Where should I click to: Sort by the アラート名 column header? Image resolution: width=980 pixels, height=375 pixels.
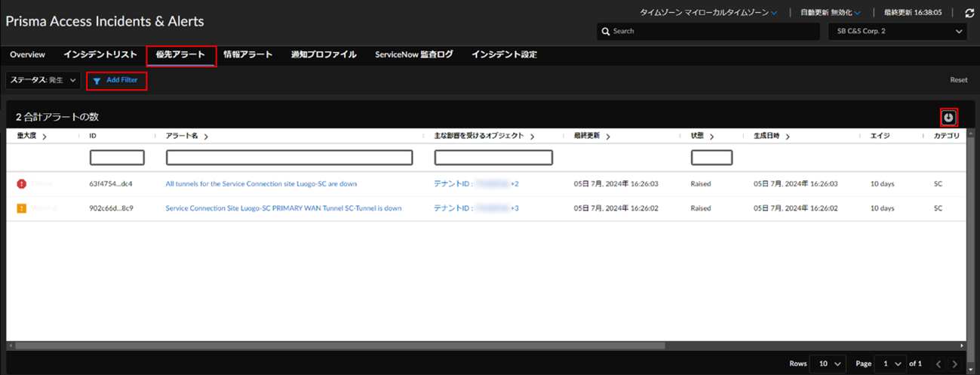(x=187, y=137)
